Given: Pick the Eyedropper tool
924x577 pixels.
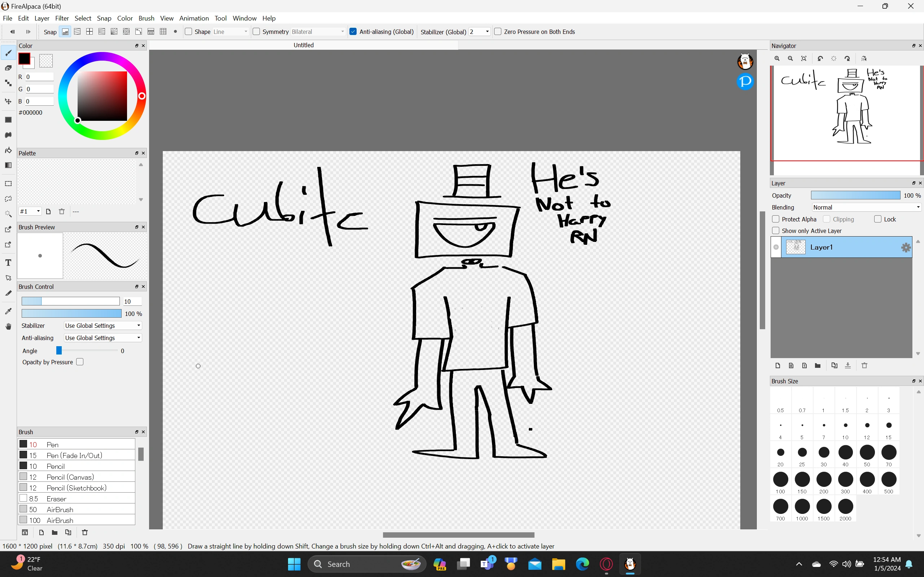Looking at the screenshot, I should tap(8, 311).
